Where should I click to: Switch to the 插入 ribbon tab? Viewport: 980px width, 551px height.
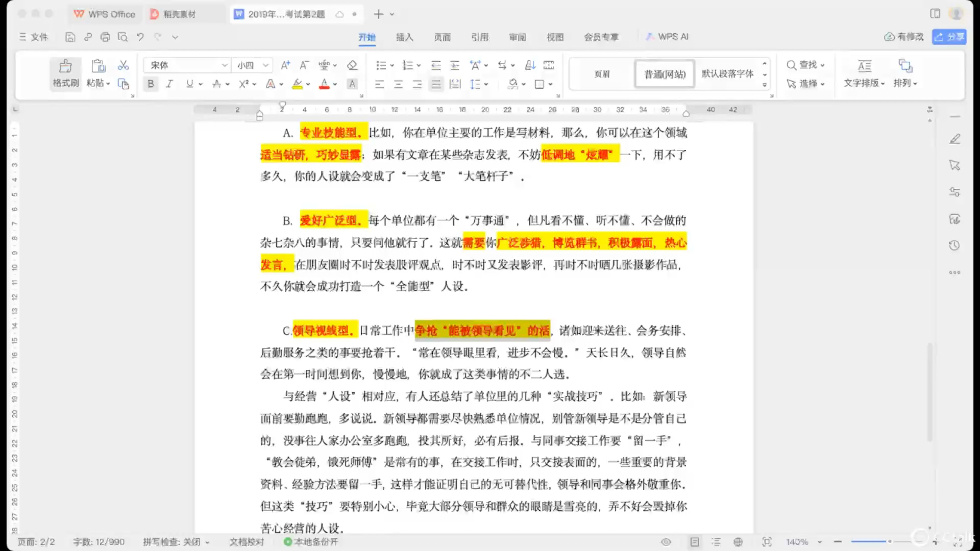[x=405, y=37]
